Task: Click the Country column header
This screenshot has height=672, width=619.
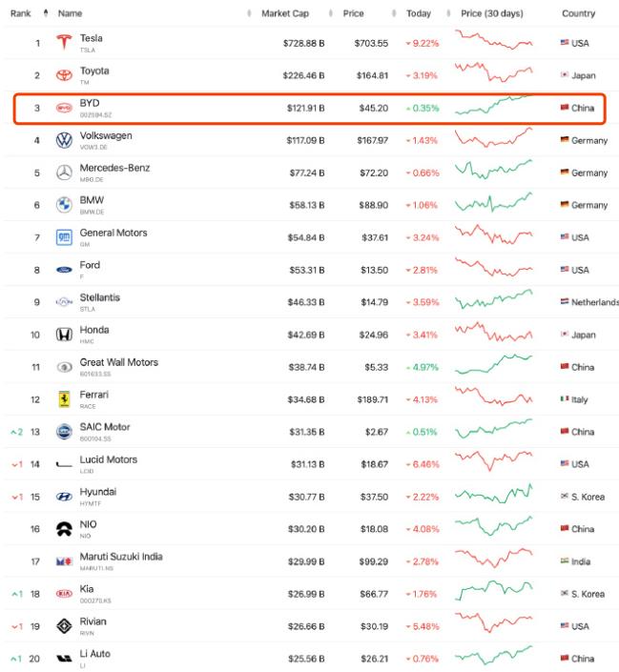Action: click(x=578, y=13)
